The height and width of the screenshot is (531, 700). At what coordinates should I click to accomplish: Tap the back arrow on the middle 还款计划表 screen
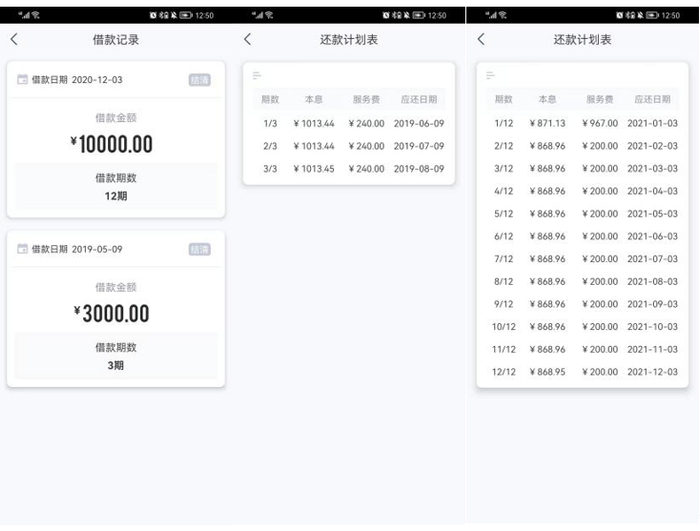click(248, 39)
